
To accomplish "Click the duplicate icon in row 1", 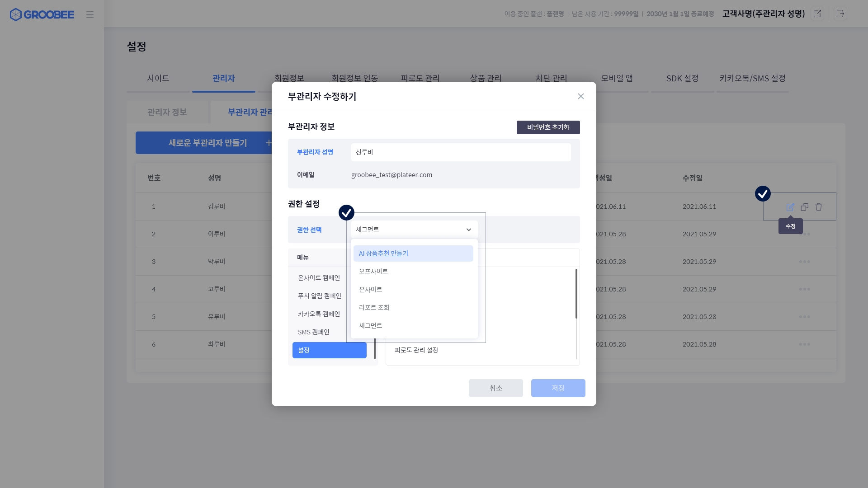I will [x=805, y=207].
